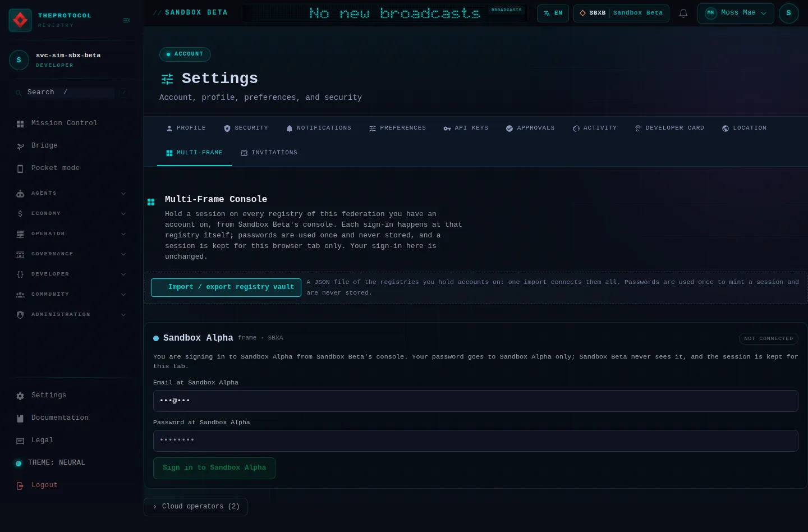Open Pocket mode in sidebar

point(72,168)
